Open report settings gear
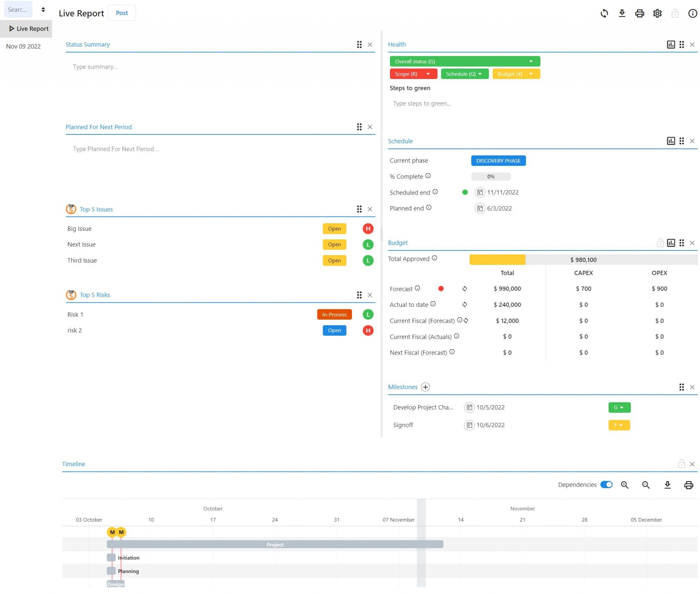 [657, 13]
